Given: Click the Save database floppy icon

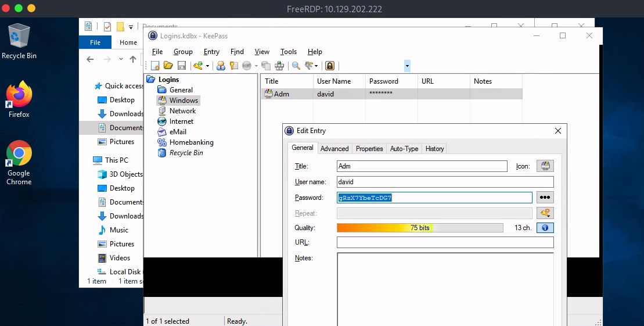Looking at the screenshot, I should (182, 65).
